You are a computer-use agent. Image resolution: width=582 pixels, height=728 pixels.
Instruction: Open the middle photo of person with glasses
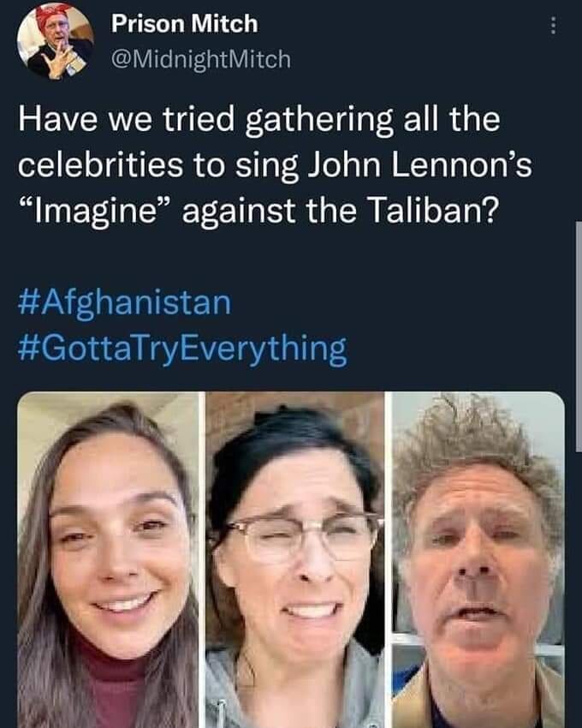(295, 559)
